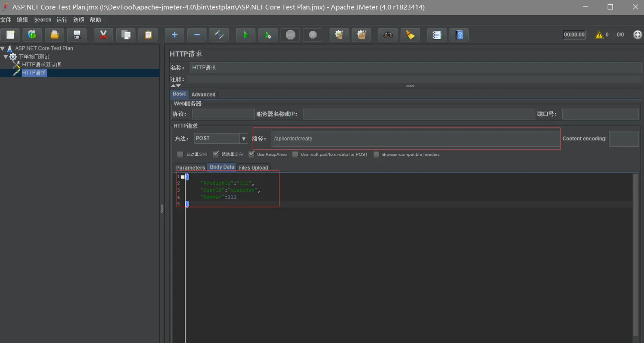Open the 运行 menu

(62, 20)
